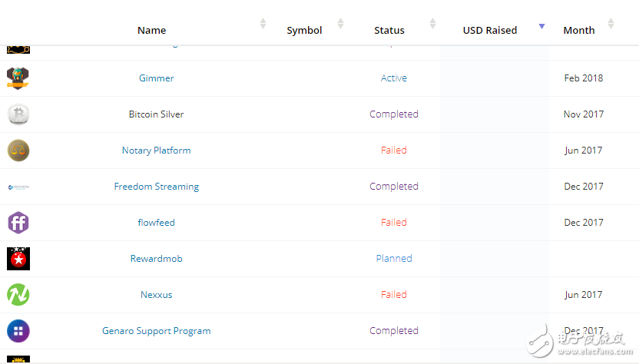Viewport: 639px width, 364px height.
Task: Toggle USD Raised sort arrow
Action: pos(541,26)
